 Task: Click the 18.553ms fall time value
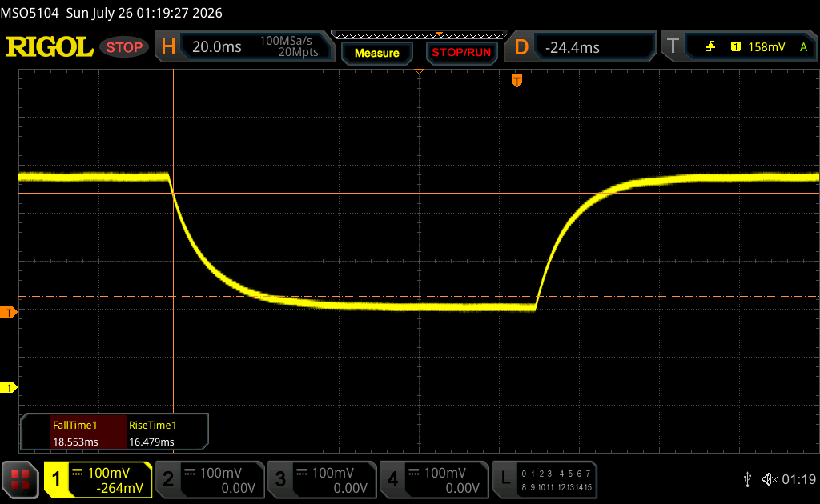pos(75,442)
